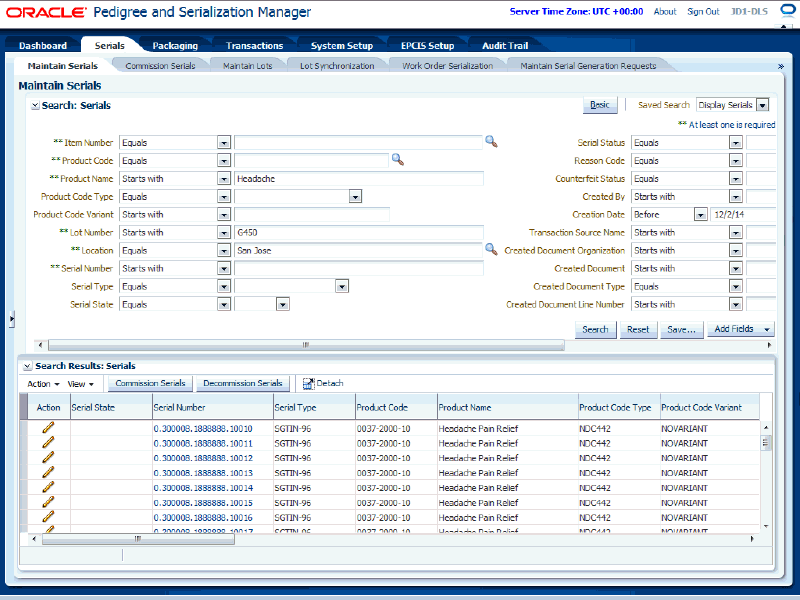Viewport: 800px width, 600px height.
Task: Open Creation Date operator dropdown
Action: point(701,215)
